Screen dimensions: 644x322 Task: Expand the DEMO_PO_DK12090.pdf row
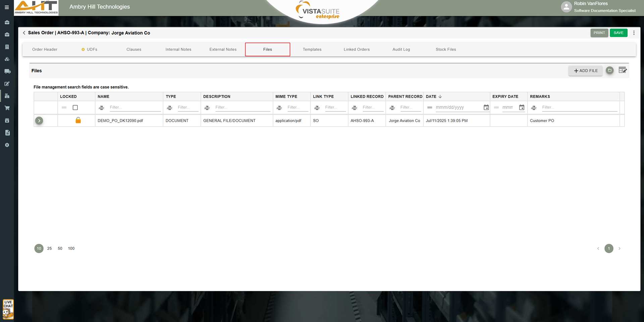[39, 121]
